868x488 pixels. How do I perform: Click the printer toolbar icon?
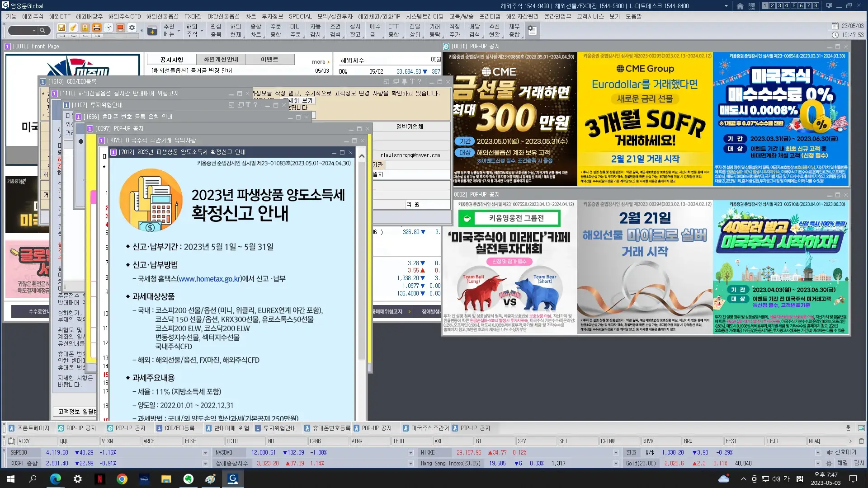[97, 28]
